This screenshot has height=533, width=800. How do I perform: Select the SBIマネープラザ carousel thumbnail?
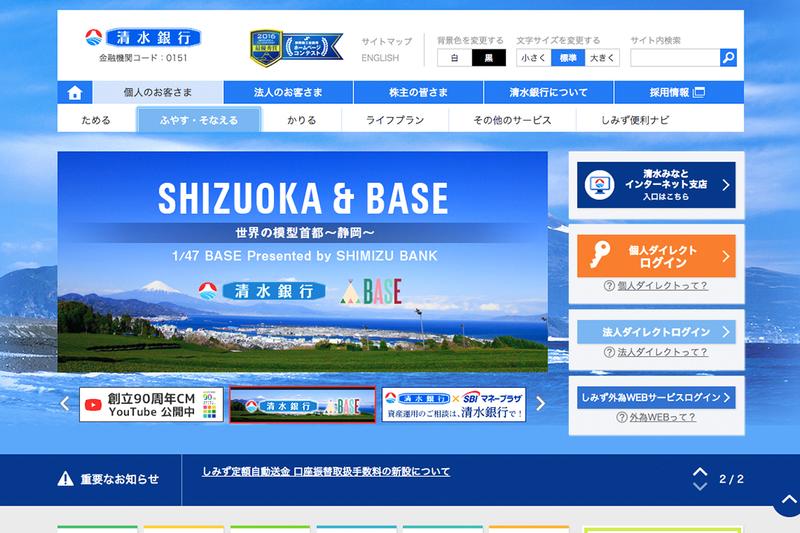[x=454, y=405]
